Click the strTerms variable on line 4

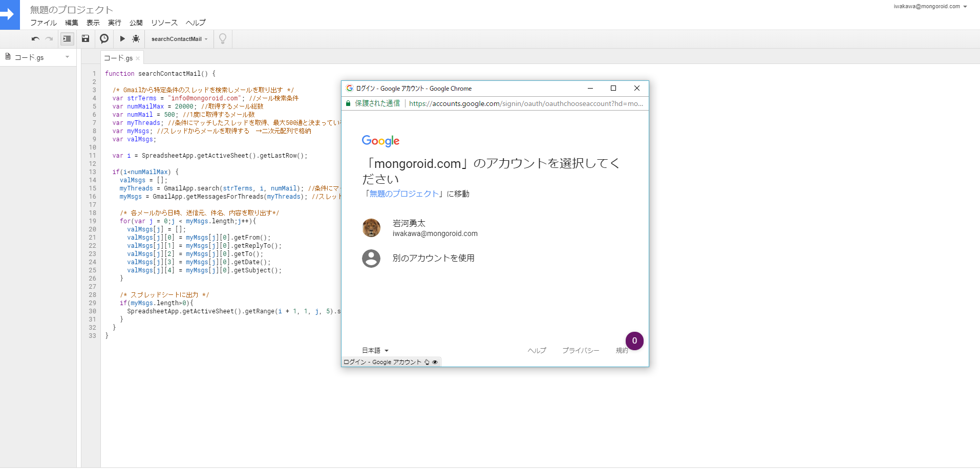142,98
